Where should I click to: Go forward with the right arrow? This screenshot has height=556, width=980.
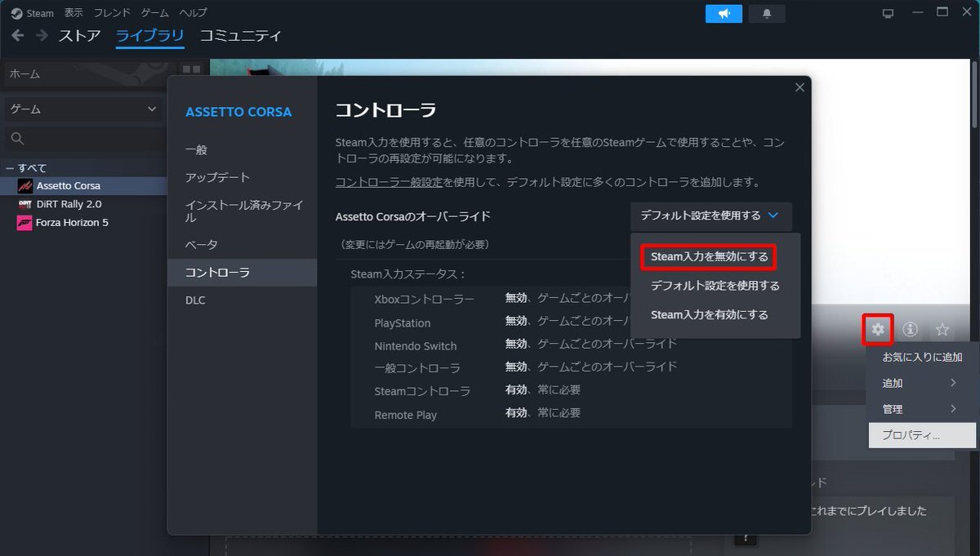[x=42, y=35]
